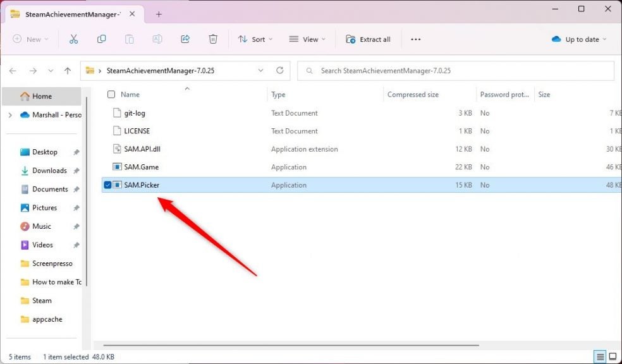
Task: Open the Up to date status dropdown
Action: pos(579,39)
